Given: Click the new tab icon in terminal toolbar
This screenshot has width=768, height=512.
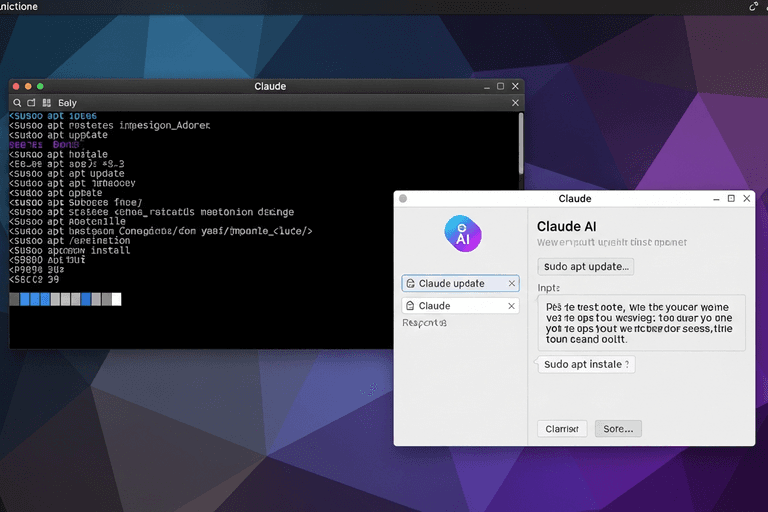Looking at the screenshot, I should (x=31, y=103).
